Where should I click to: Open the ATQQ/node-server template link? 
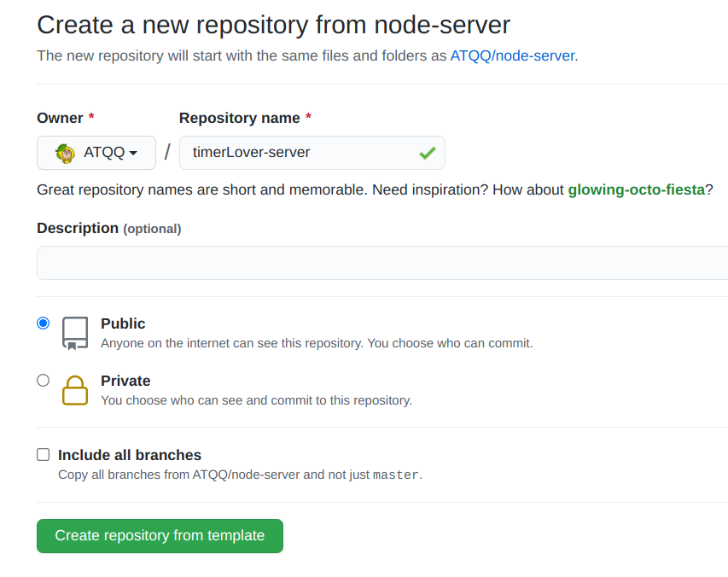tap(513, 55)
